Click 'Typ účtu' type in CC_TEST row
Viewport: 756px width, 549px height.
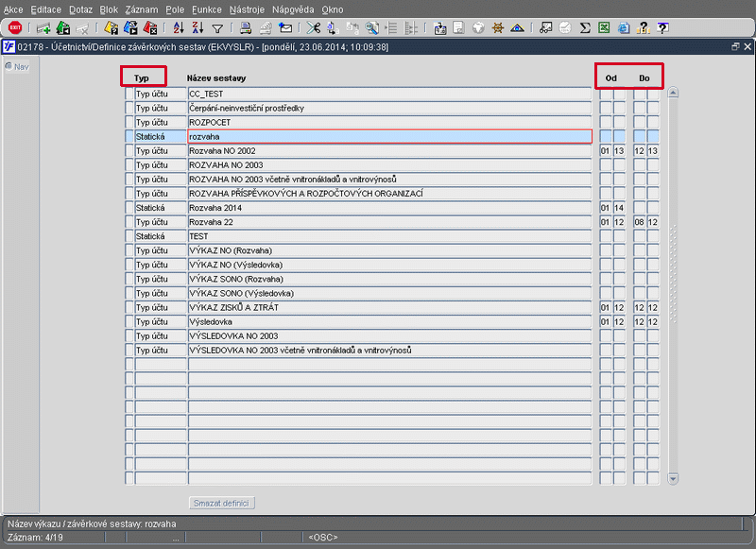point(160,94)
